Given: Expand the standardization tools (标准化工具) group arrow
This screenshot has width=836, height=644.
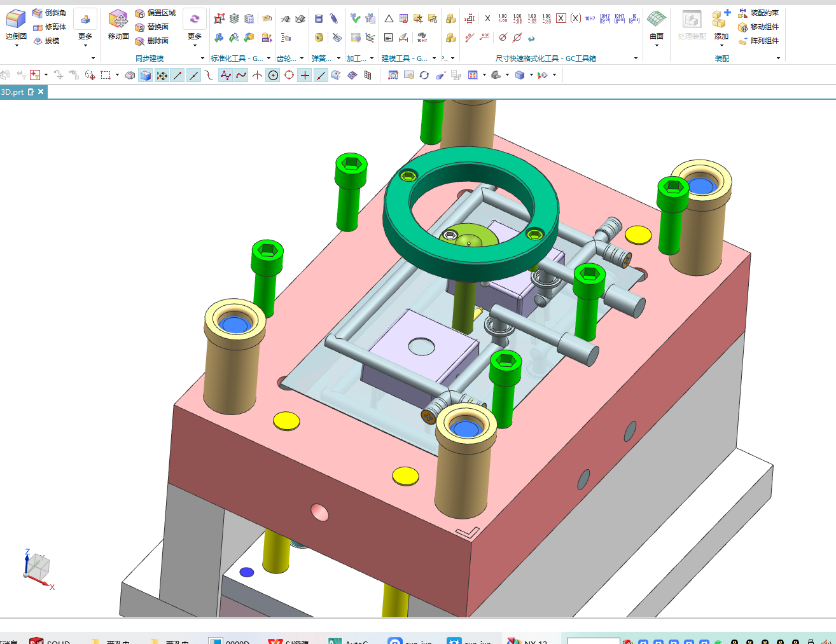Looking at the screenshot, I should click(268, 58).
